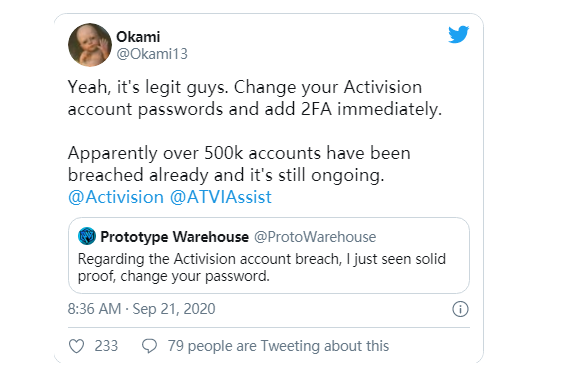Screen dimensions: 573x375
Task: Click the Prototype Warehouse name
Action: (x=174, y=237)
